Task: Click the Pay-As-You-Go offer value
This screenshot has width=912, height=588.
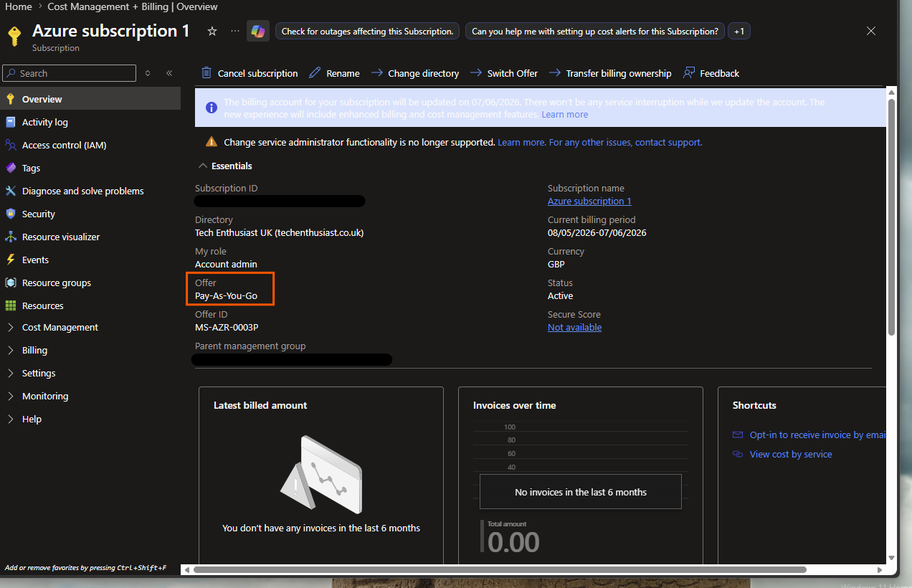Action: tap(226, 296)
